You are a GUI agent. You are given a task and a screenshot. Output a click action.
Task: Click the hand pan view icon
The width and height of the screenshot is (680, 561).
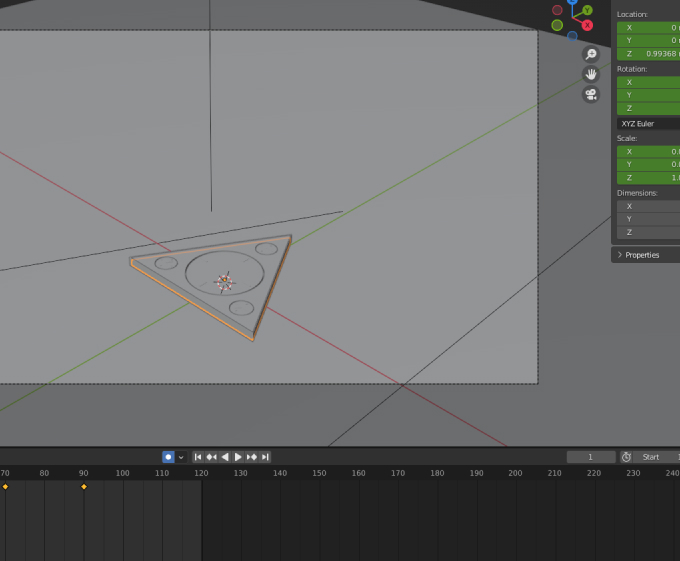click(591, 74)
